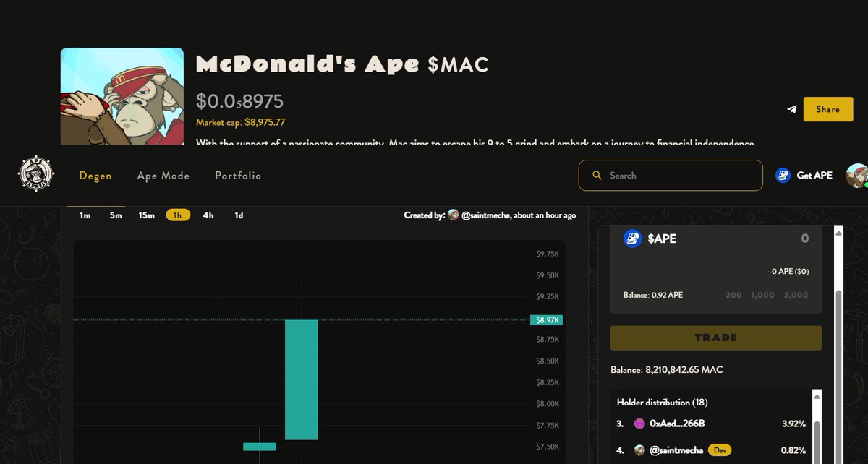The image size is (868, 464).
Task: Click the Share button
Action: tap(828, 109)
